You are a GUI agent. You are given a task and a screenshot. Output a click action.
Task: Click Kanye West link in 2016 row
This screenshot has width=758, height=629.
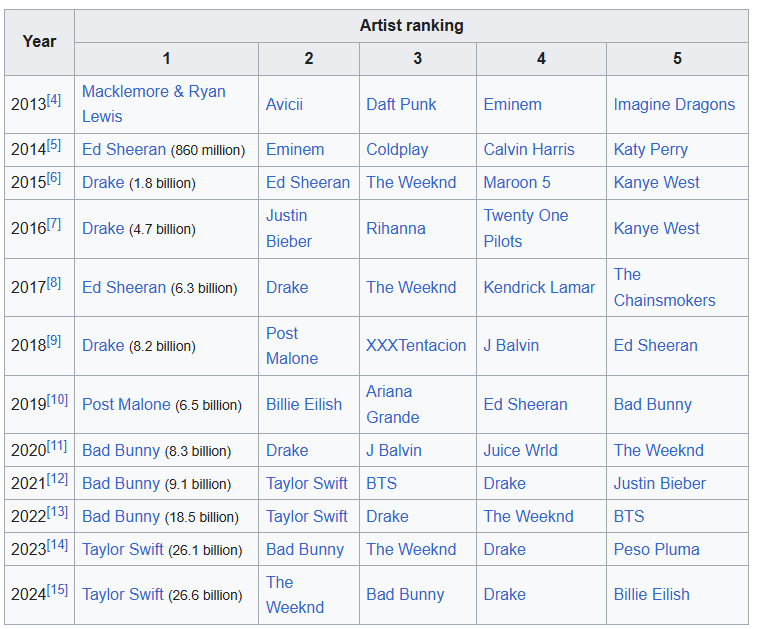click(656, 228)
